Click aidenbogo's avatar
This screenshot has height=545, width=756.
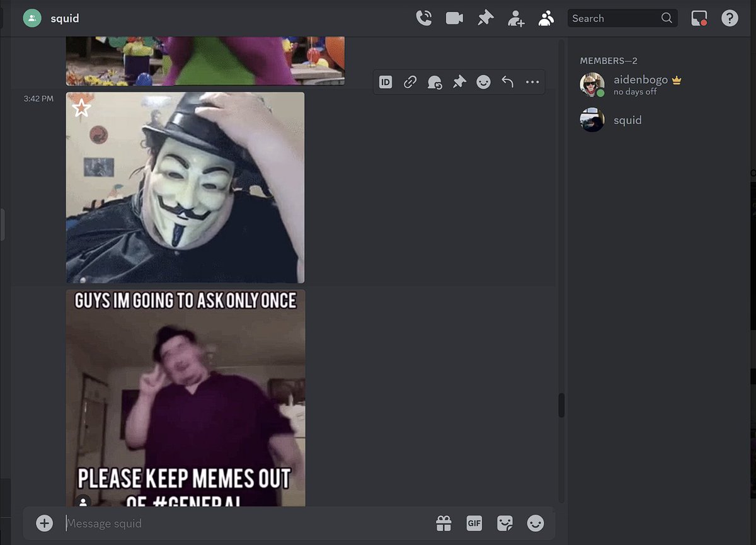(x=592, y=85)
